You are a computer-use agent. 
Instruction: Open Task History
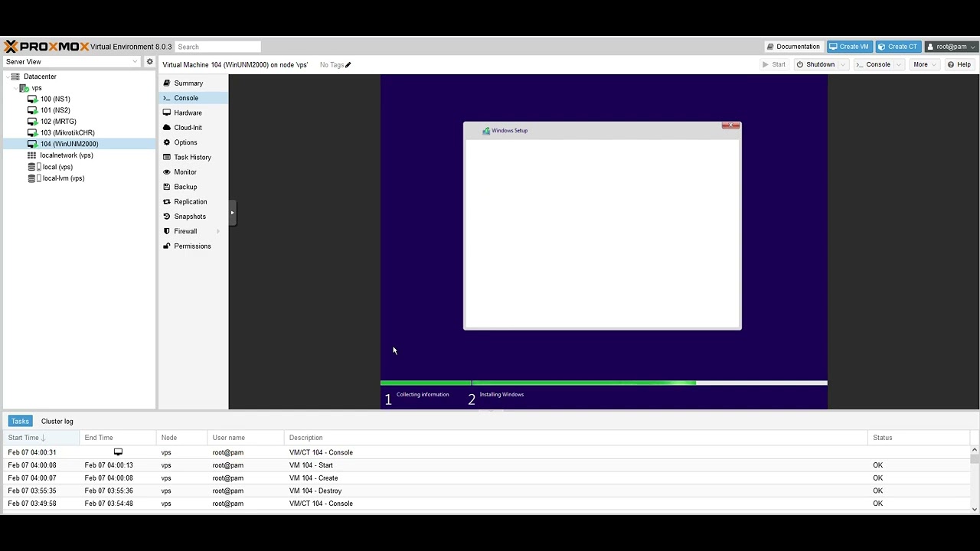click(193, 157)
